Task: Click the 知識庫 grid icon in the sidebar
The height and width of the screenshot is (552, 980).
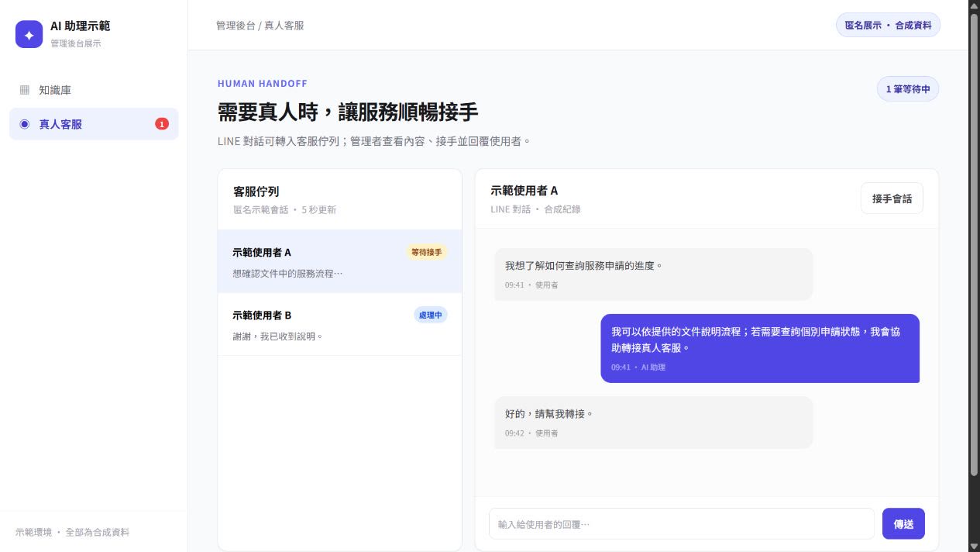Action: (x=25, y=90)
